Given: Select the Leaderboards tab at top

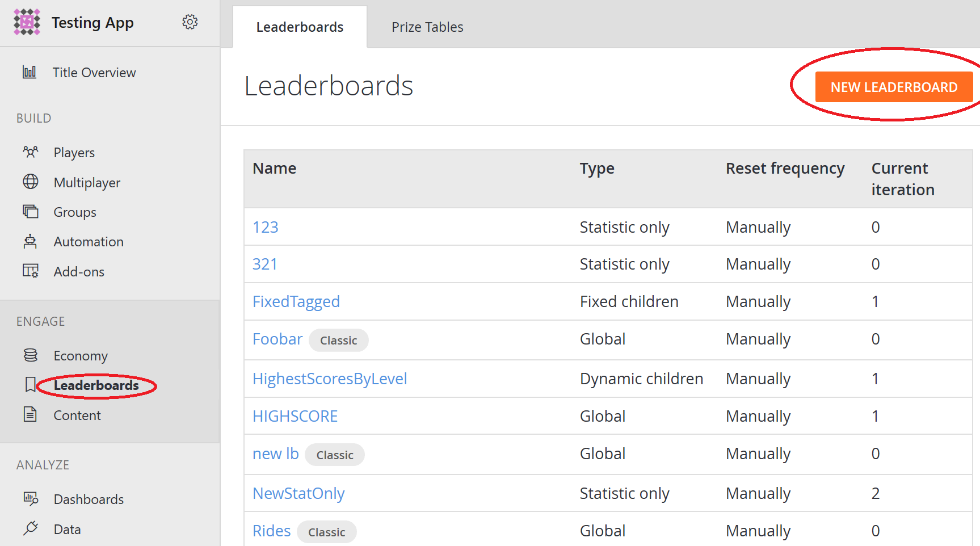Looking at the screenshot, I should 300,27.
